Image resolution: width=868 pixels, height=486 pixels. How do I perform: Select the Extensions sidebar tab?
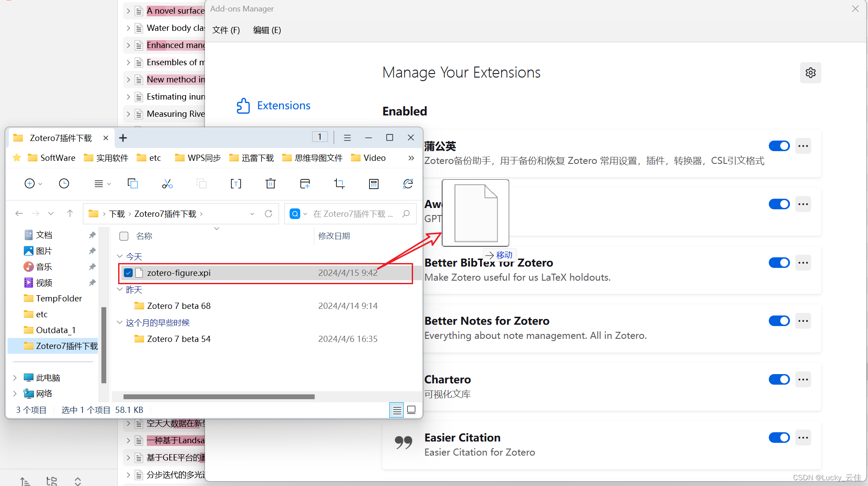[274, 106]
